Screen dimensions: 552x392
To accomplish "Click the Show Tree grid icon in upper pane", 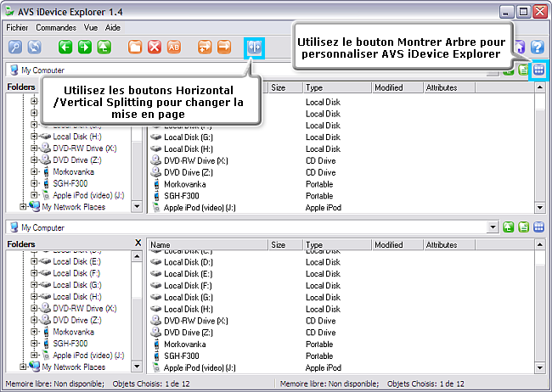I will 538,70.
